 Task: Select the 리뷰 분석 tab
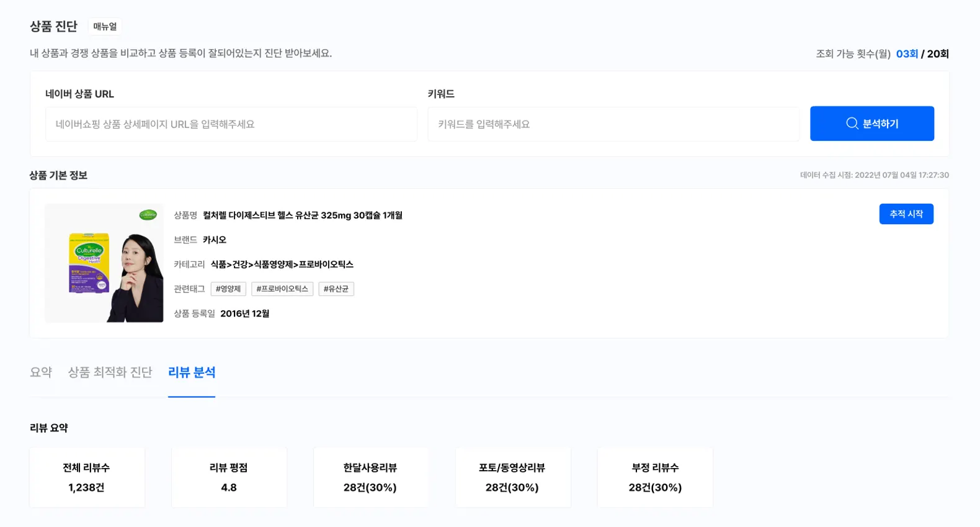192,372
